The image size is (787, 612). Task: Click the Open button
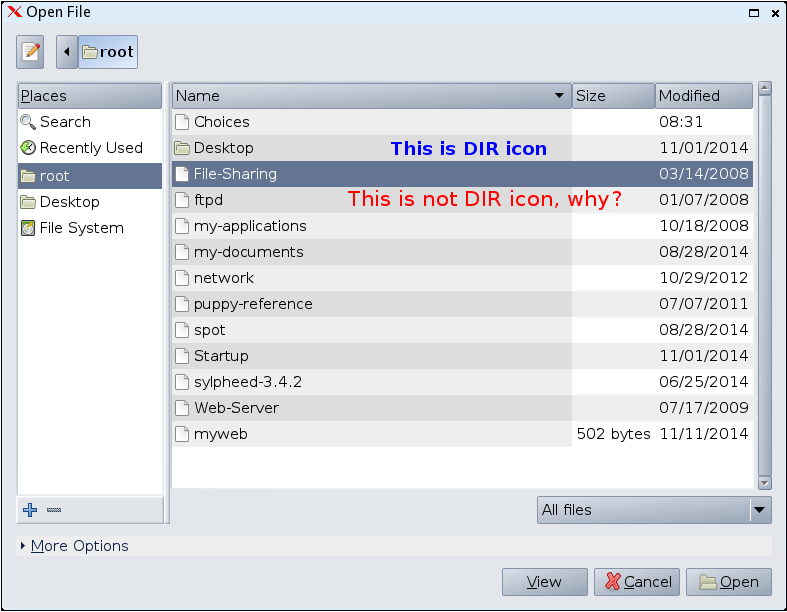(729, 582)
